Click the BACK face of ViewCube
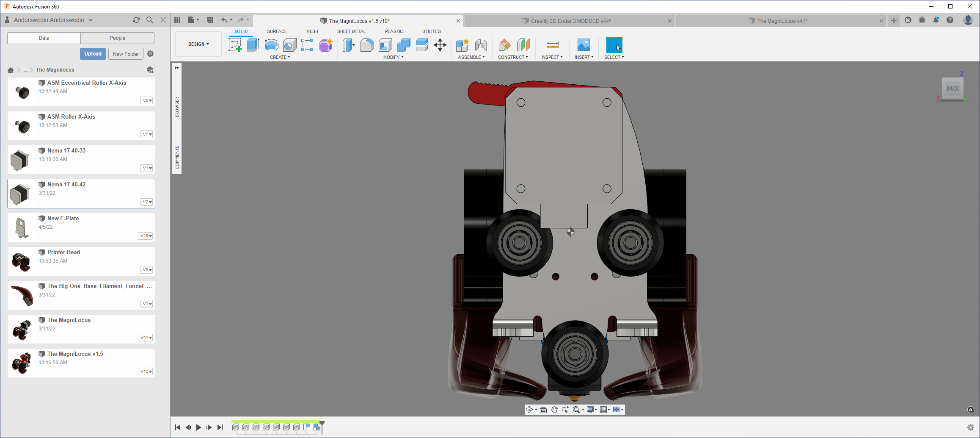 [952, 89]
